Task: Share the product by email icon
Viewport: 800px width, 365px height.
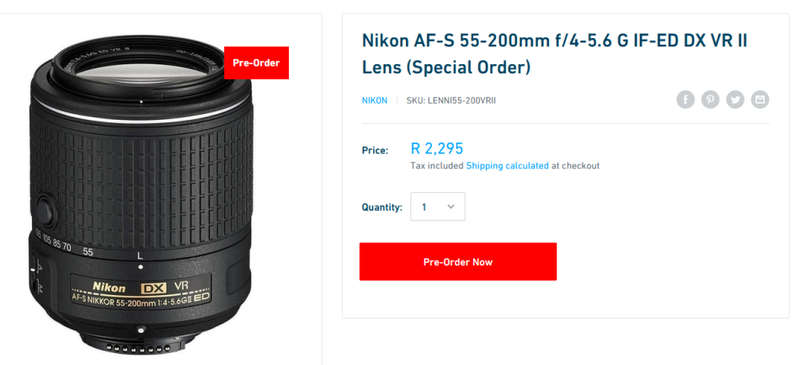Action: (x=760, y=100)
